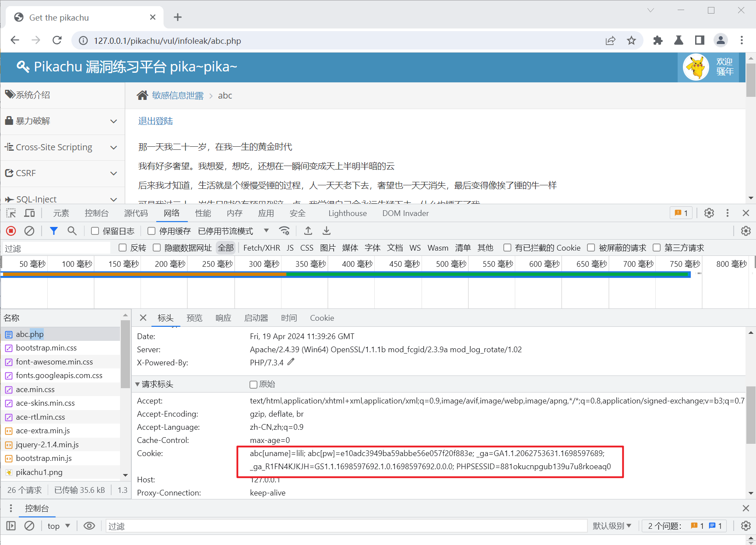Image resolution: width=756 pixels, height=545 pixels.
Task: Click the export HAR download arrow icon
Action: point(327,231)
